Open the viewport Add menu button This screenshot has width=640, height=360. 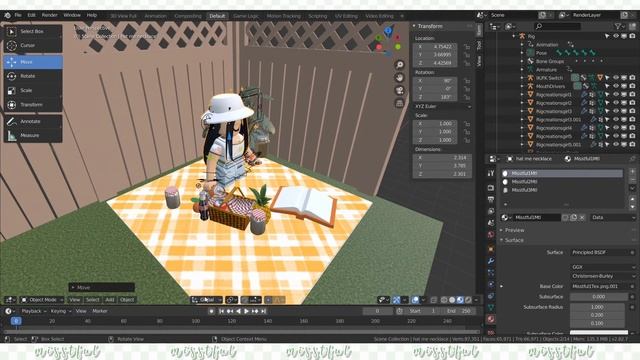coord(110,300)
